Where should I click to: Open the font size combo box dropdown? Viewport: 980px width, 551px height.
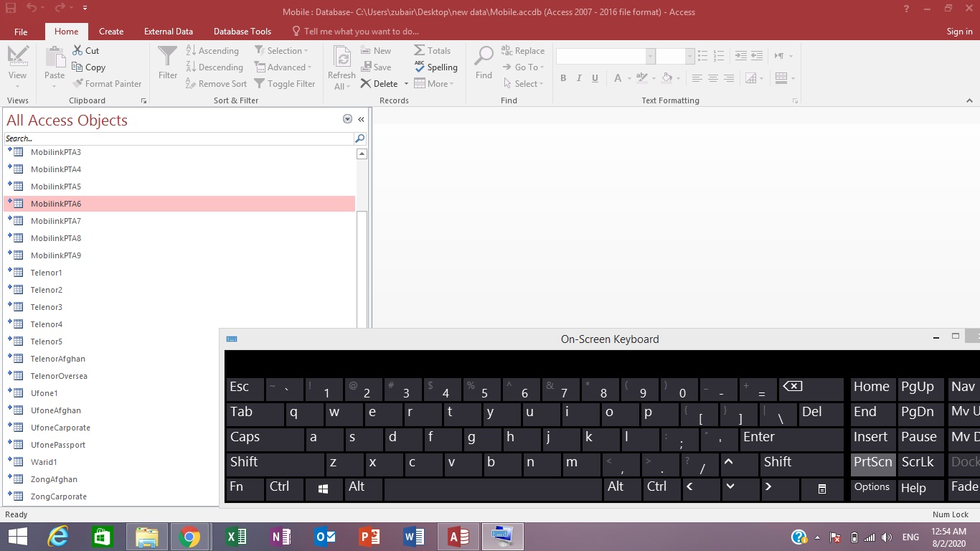pyautogui.click(x=689, y=56)
